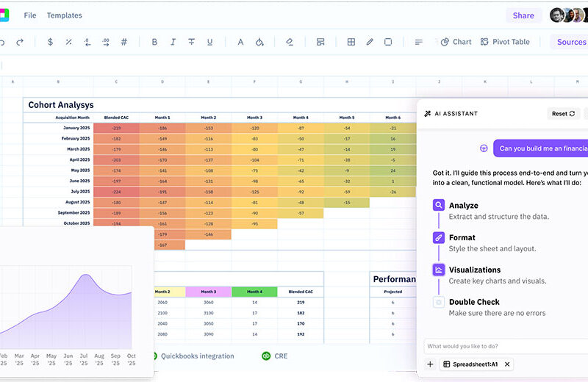Screen dimensions: 588x382
Task: Open the File menu
Action: [30, 15]
